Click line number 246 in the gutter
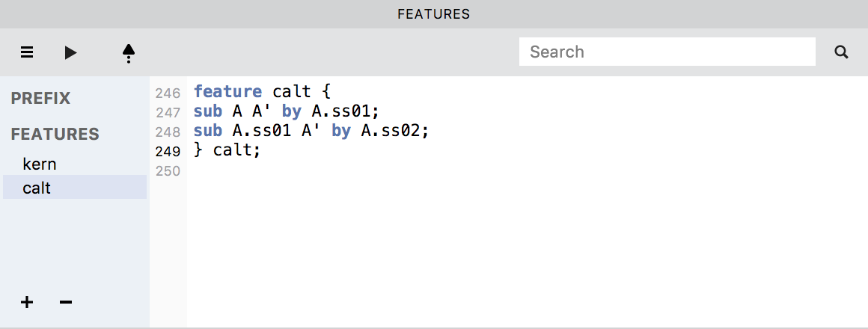868x329 pixels. pyautogui.click(x=168, y=93)
